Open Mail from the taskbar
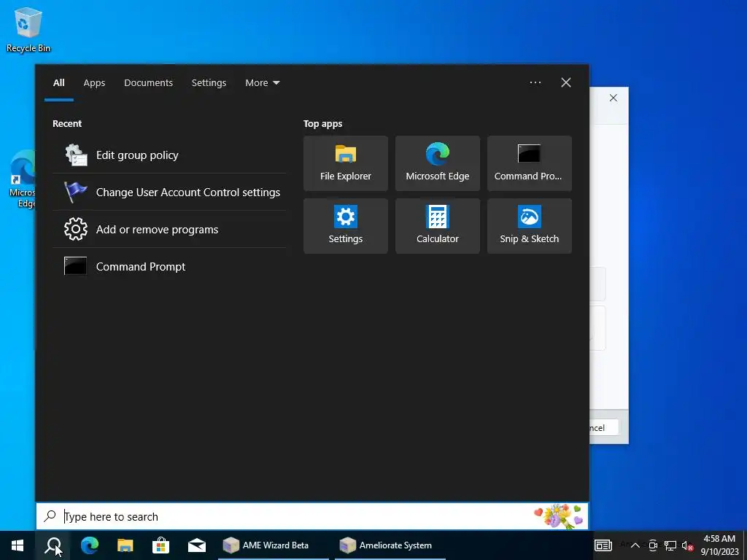The height and width of the screenshot is (560, 747). (x=197, y=545)
